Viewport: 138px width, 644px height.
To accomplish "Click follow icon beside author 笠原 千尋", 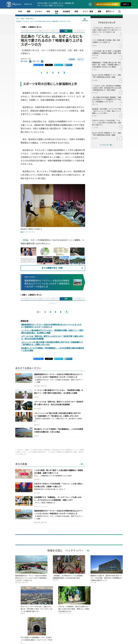I will click(x=42, y=61).
